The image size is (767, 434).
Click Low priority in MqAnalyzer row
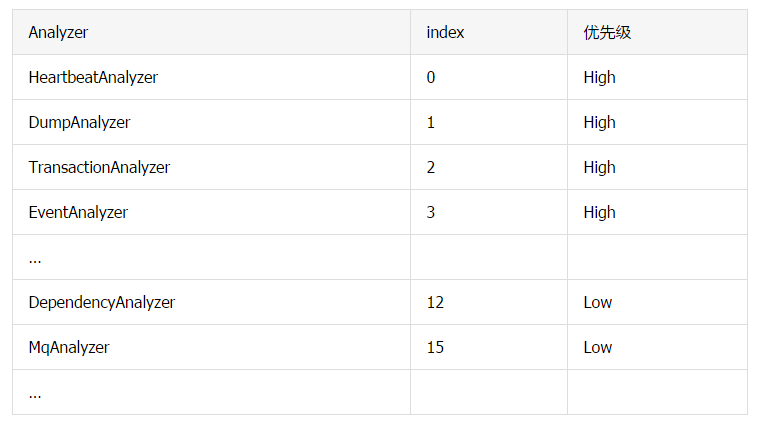(x=597, y=347)
